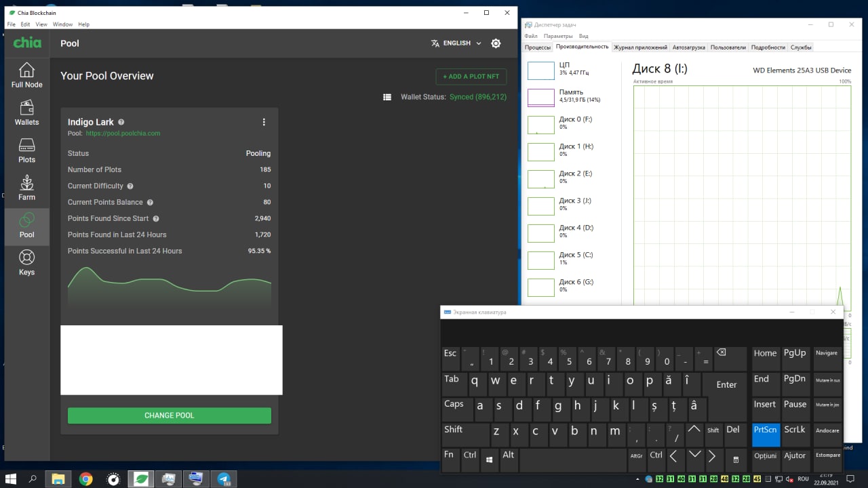The image size is (868, 488).
Task: Toggle left Shift key on on-screen keyboard
Action: pos(465,434)
